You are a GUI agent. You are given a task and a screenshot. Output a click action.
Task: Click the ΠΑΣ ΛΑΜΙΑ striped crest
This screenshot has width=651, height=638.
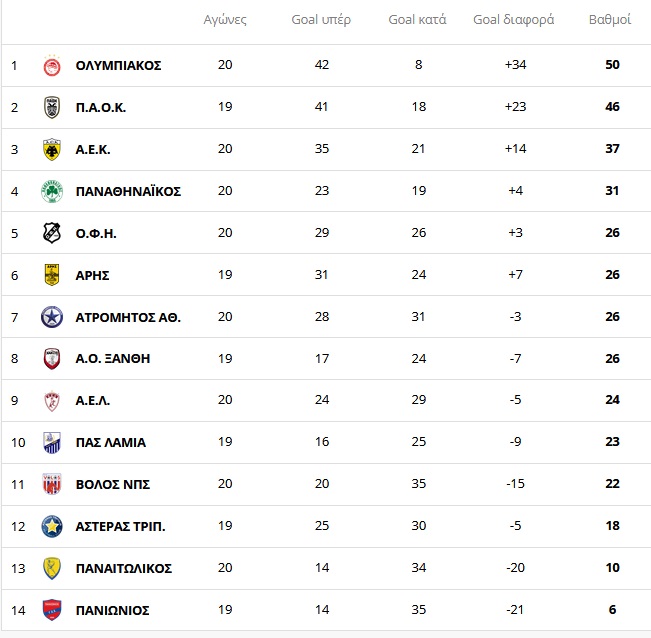[52, 442]
